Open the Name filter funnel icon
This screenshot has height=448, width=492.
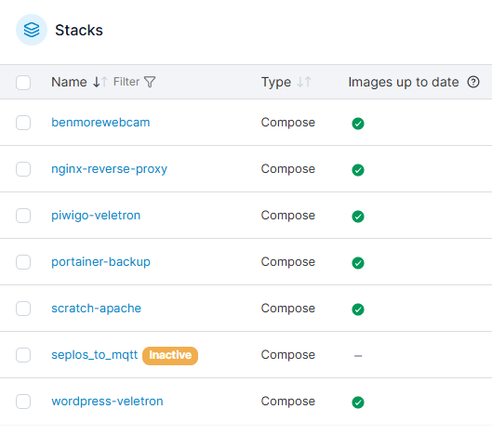click(150, 82)
